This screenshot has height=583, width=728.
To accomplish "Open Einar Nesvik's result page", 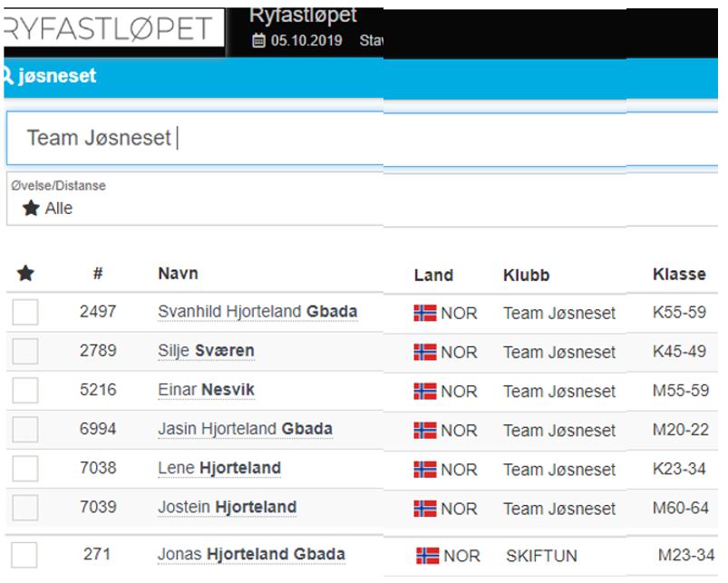I will (206, 390).
